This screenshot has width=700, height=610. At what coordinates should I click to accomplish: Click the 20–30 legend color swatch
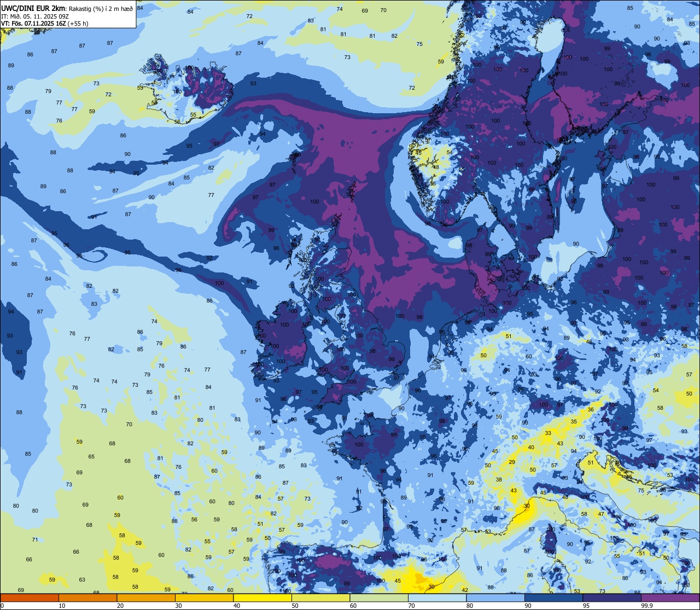click(x=146, y=597)
